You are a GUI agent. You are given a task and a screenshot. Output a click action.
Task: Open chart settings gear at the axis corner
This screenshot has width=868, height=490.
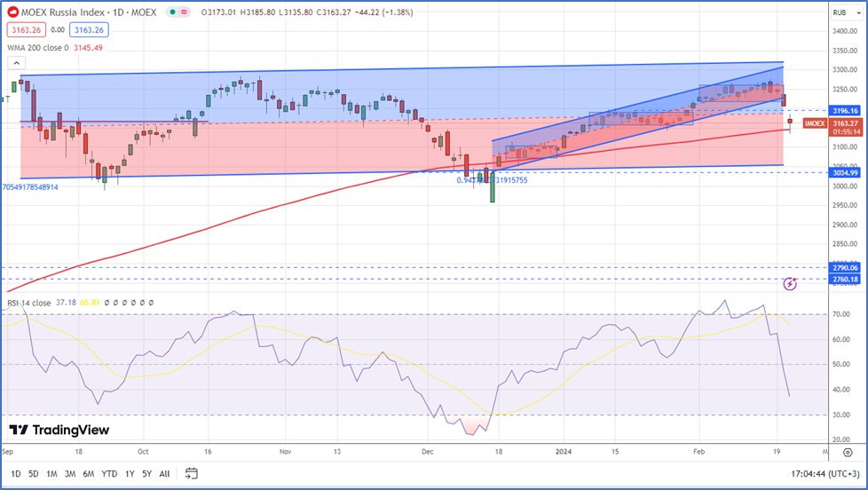(x=848, y=453)
